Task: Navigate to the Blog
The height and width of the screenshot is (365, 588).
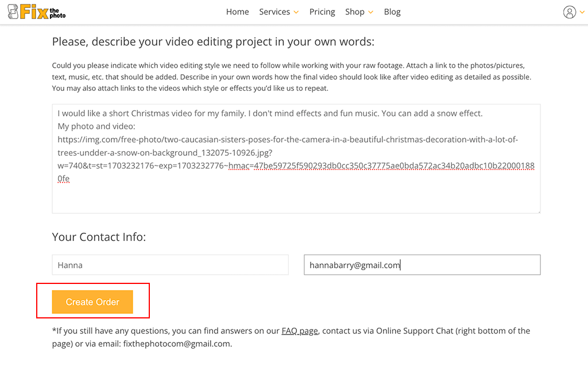Action: (392, 12)
